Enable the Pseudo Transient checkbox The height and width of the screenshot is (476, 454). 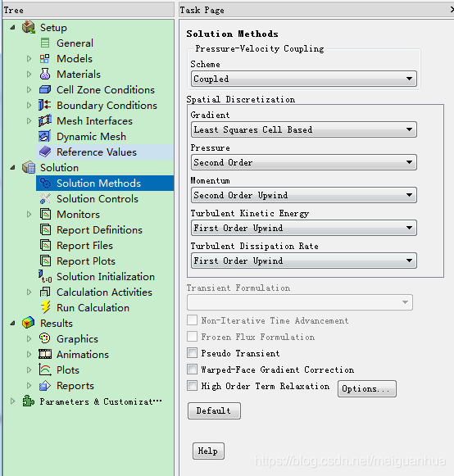click(x=192, y=353)
